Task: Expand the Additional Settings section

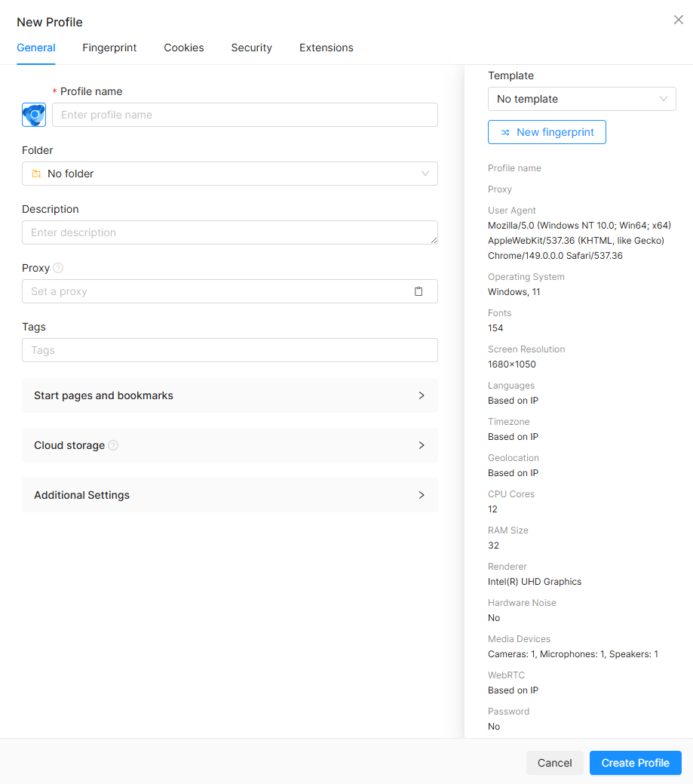Action: (x=230, y=495)
